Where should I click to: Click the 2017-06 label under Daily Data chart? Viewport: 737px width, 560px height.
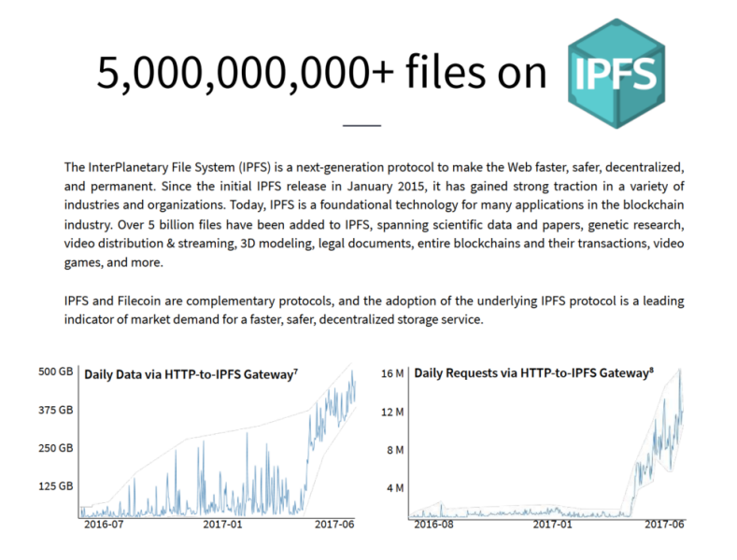point(334,525)
